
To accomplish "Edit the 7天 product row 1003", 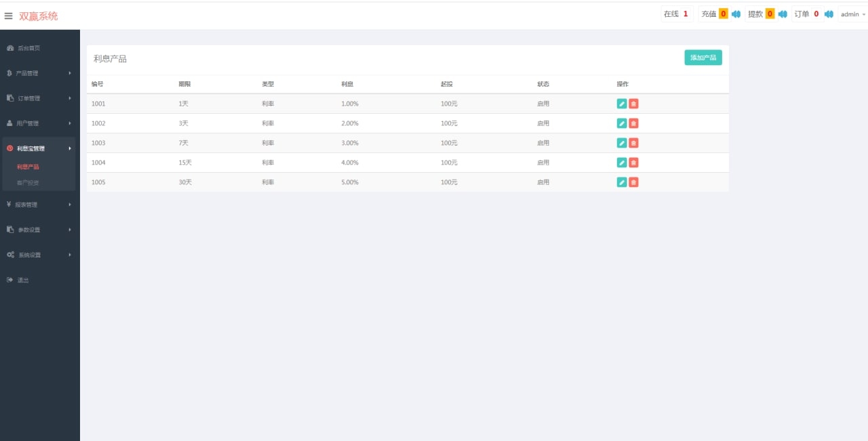I will (622, 143).
